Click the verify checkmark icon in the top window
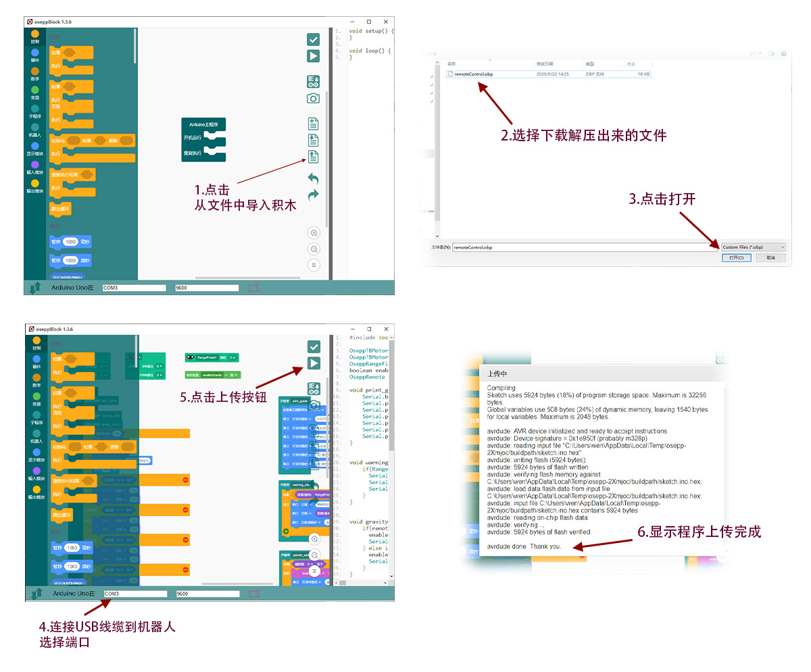 313,39
